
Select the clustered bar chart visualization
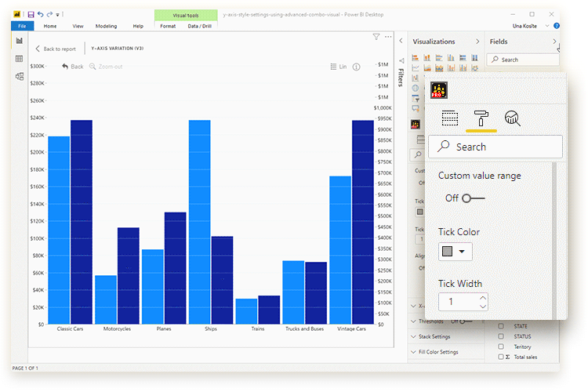[x=439, y=58]
